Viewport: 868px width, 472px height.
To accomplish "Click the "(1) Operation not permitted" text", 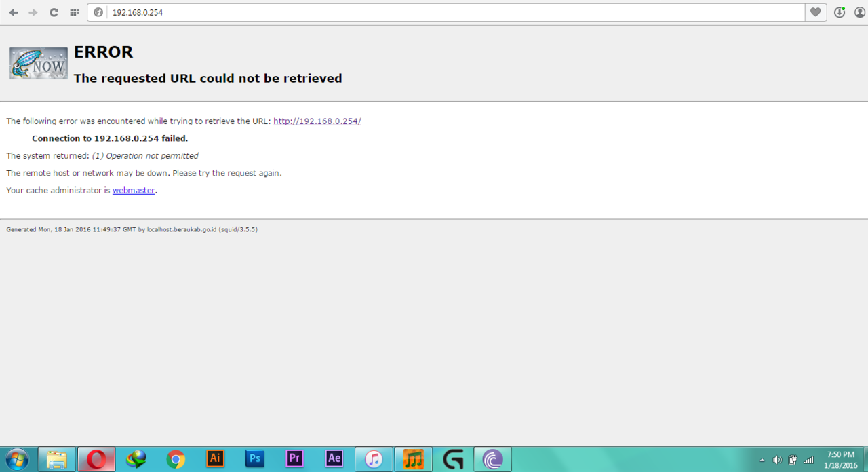I will [x=145, y=156].
